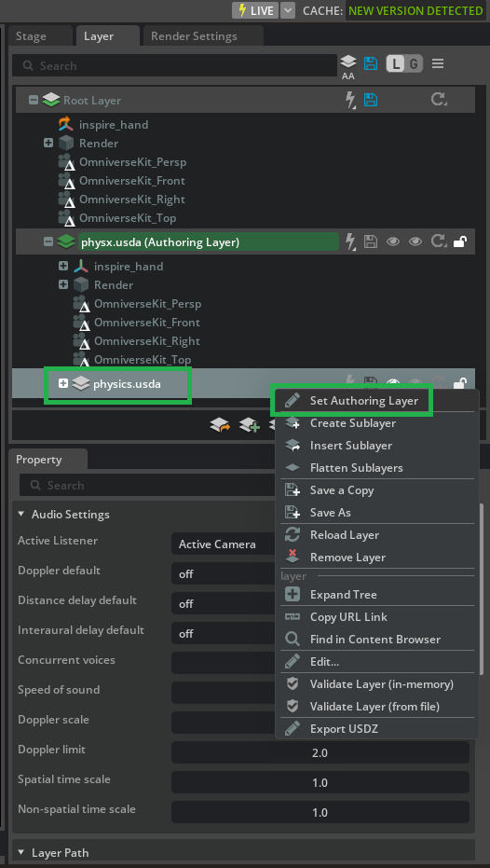Click the LIVE session button

click(255, 10)
